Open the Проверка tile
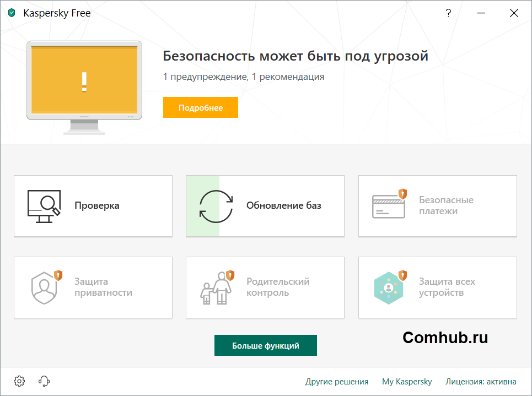Viewport: 532px width, 396px height. click(x=93, y=206)
